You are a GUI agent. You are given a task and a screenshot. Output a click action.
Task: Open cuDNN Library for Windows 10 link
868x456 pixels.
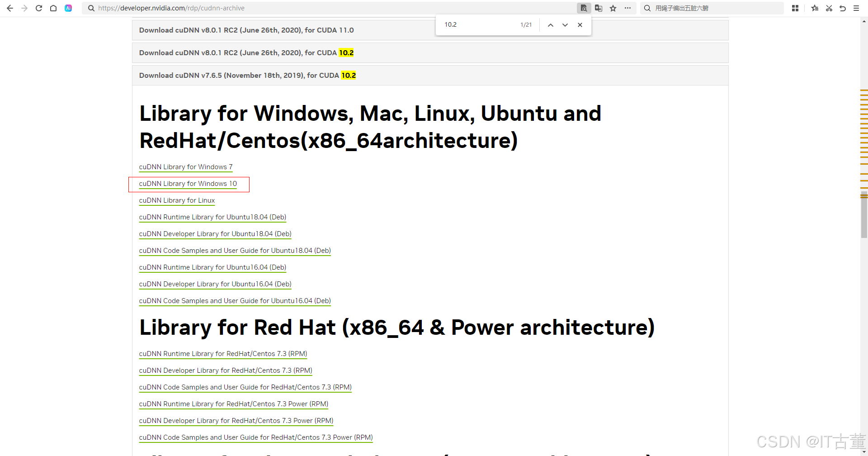[188, 184]
